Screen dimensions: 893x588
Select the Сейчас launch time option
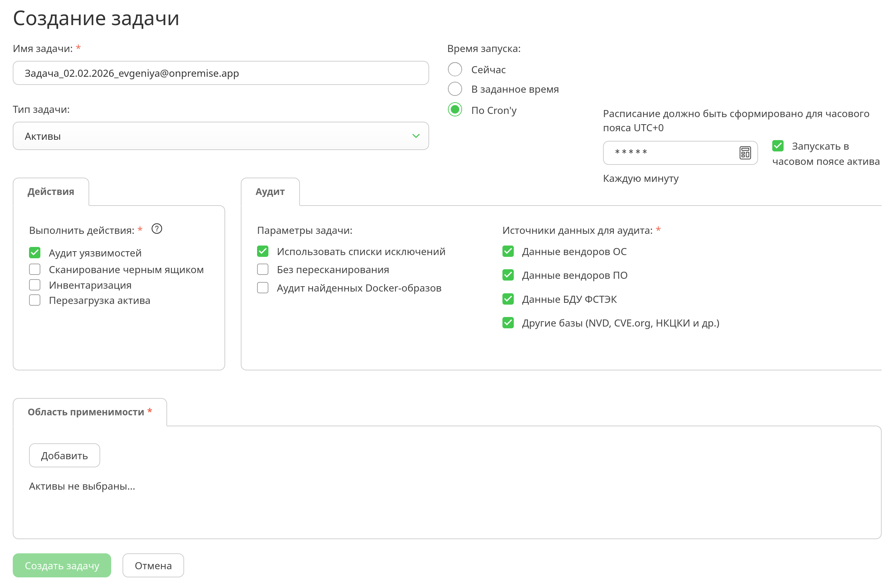tap(455, 69)
